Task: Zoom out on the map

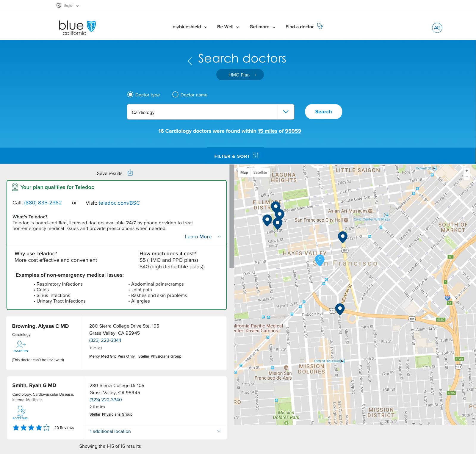Action: click(x=467, y=177)
